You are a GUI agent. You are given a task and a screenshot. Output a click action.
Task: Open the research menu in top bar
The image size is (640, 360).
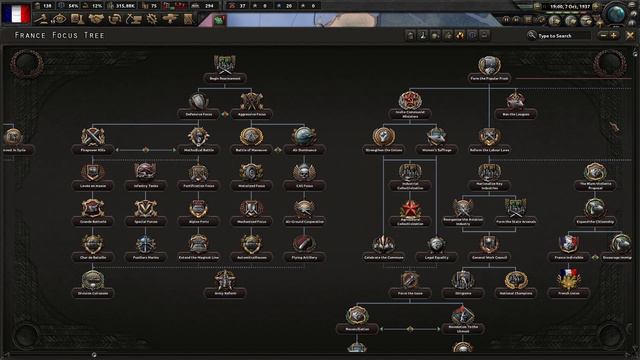coord(78,19)
